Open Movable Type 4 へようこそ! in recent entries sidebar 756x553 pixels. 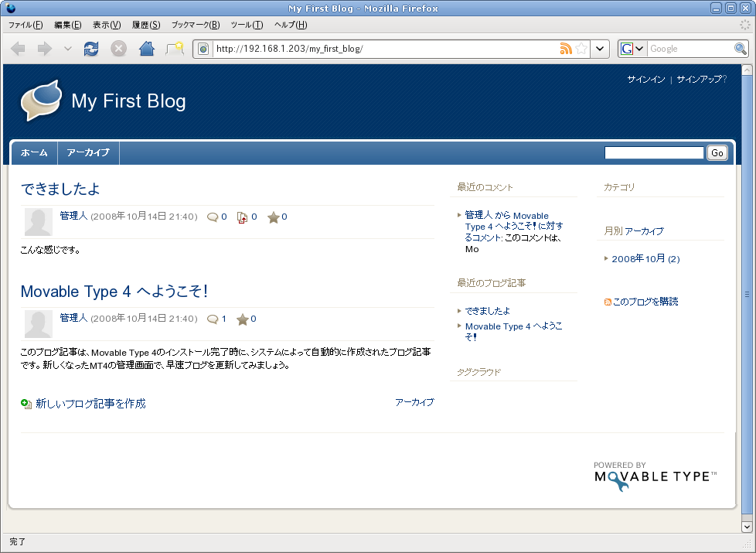tap(513, 332)
